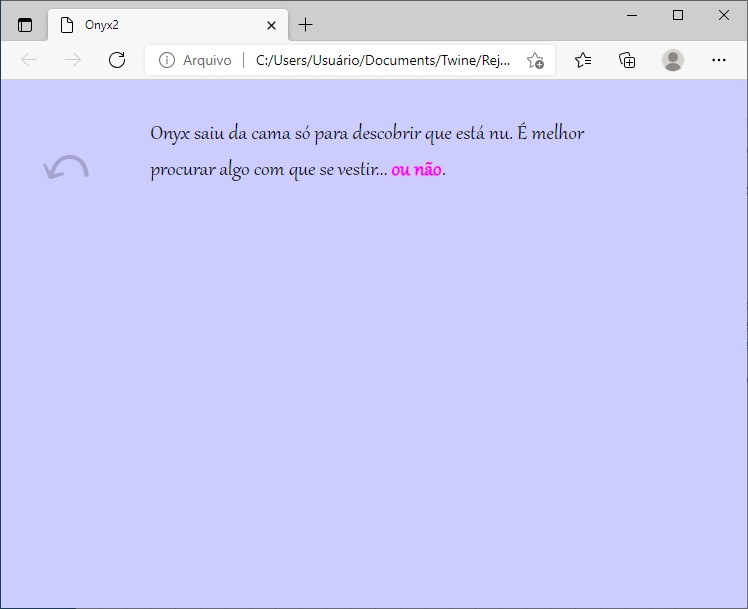Click the story text starting "Onyx saiu da cama"
Viewport: 748px width, 609px height.
[367, 151]
